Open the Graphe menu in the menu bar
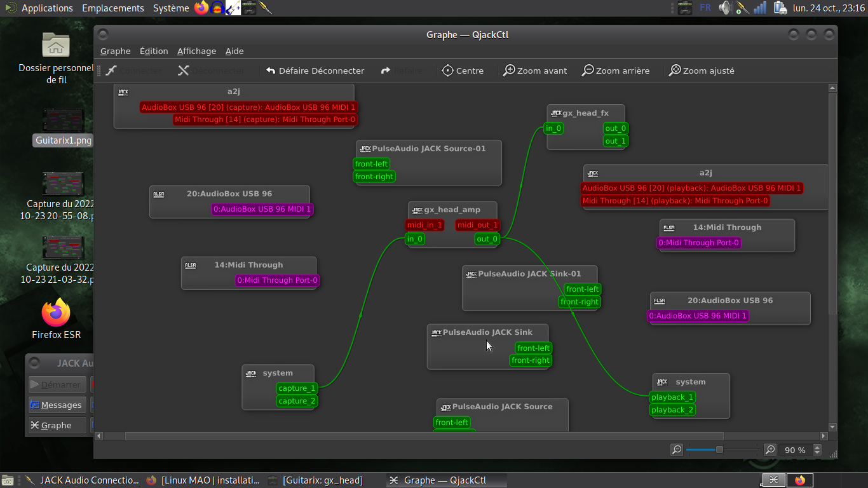This screenshot has height=488, width=868. pyautogui.click(x=115, y=51)
